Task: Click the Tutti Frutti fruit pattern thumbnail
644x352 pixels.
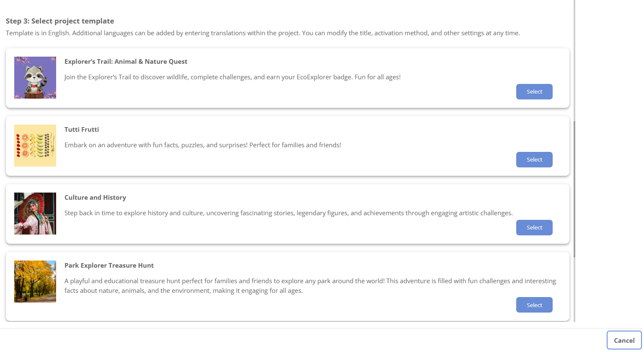Action: point(35,146)
